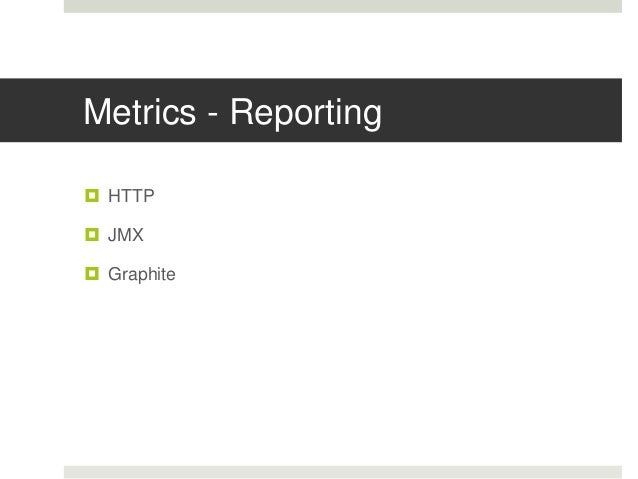This screenshot has width=638, height=479.
Task: Click the light gray bar at slide bottom
Action: [x=343, y=472]
